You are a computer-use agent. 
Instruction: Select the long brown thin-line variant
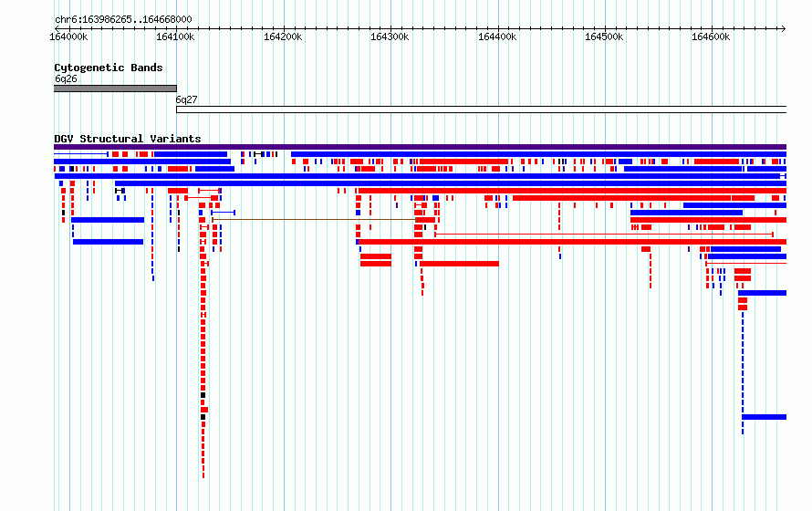[315, 220]
